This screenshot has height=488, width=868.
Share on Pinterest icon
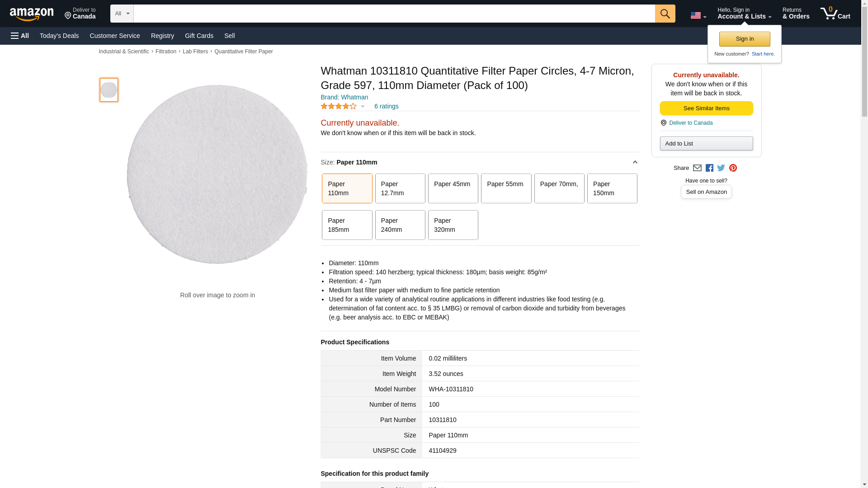click(733, 168)
